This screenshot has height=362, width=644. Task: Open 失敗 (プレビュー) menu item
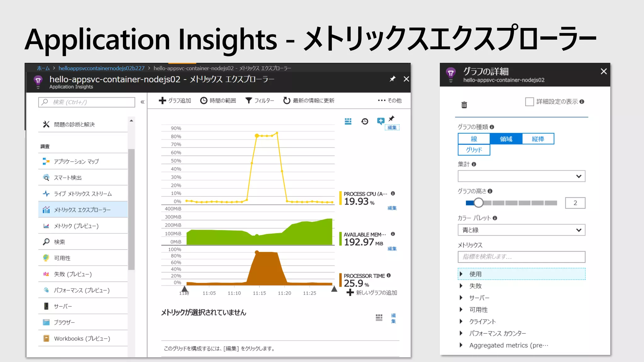pyautogui.click(x=83, y=274)
